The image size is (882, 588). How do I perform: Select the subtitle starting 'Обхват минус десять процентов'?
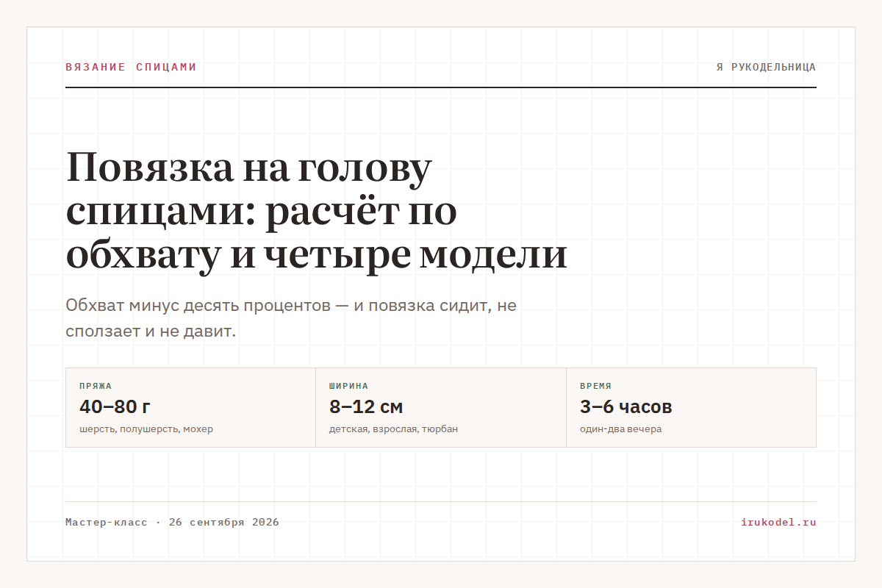coord(291,318)
